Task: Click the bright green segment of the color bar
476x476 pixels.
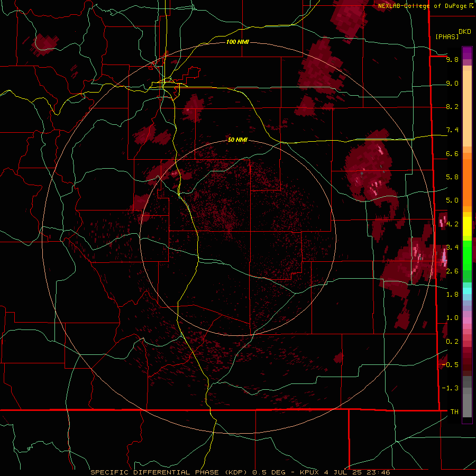Action: [467, 256]
